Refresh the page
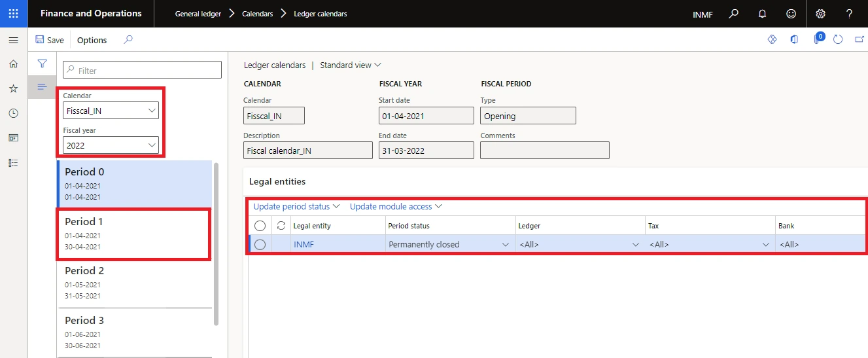This screenshot has width=868, height=358. 838,40
